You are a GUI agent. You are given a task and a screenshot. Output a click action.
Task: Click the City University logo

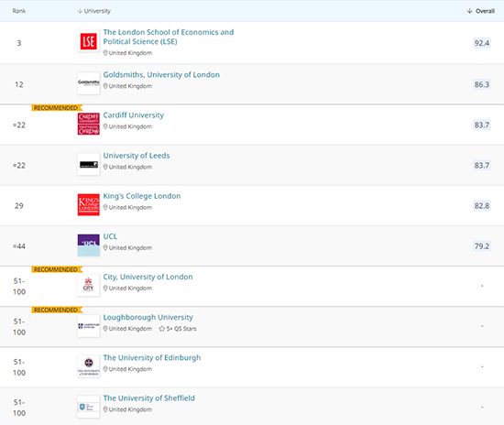pyautogui.click(x=88, y=286)
